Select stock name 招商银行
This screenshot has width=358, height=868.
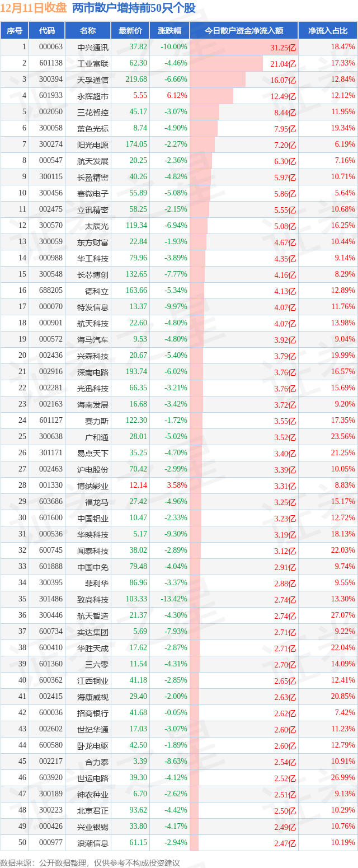point(93,713)
